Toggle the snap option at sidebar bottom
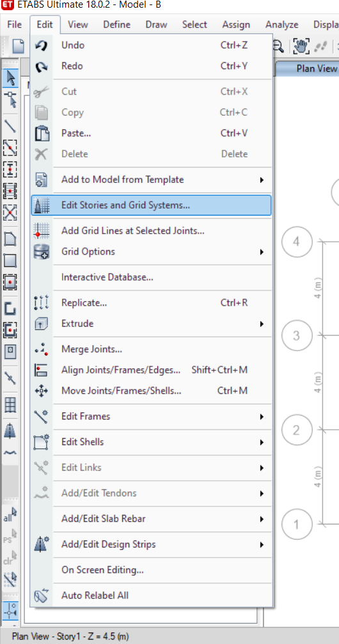The width and height of the screenshot is (339, 644). [x=10, y=609]
